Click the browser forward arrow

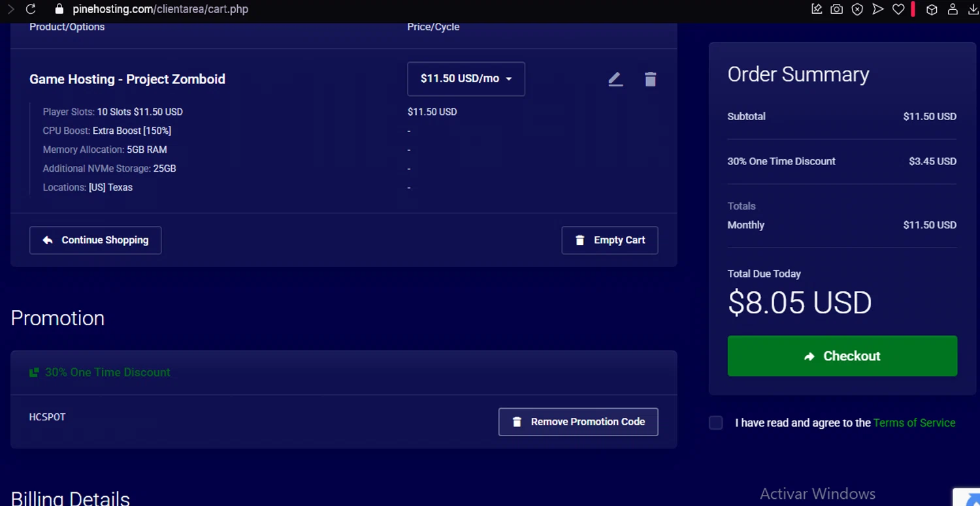[10, 9]
